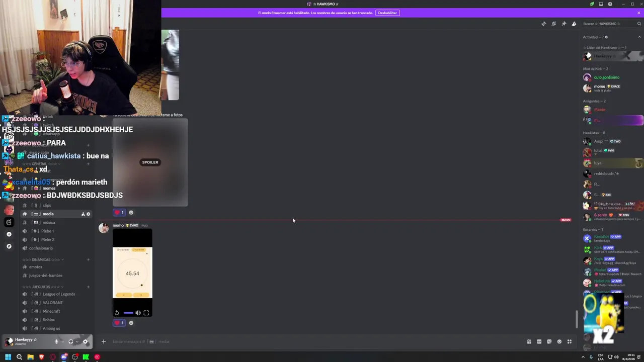
Task: Collapse the DINÁMICAS category
Action: point(43,259)
